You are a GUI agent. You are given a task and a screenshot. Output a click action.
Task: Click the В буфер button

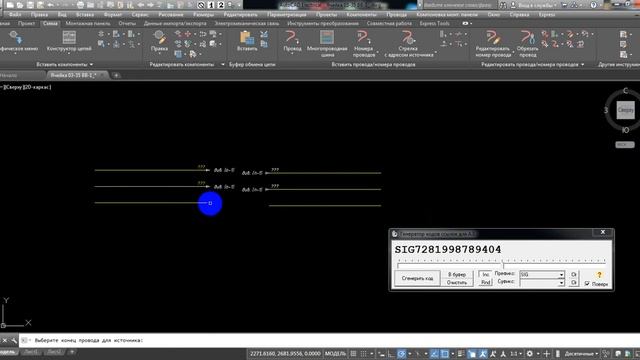point(457,274)
